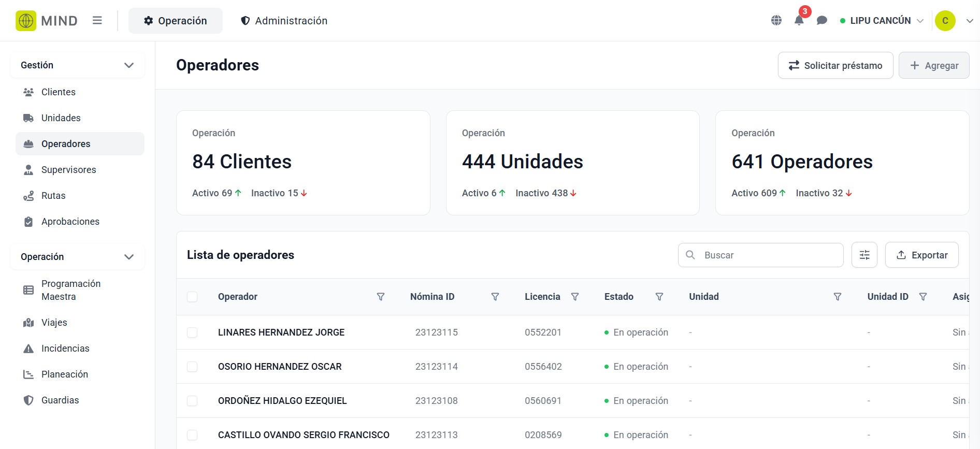
Task: Open the 641 Operadores card
Action: [x=842, y=163]
